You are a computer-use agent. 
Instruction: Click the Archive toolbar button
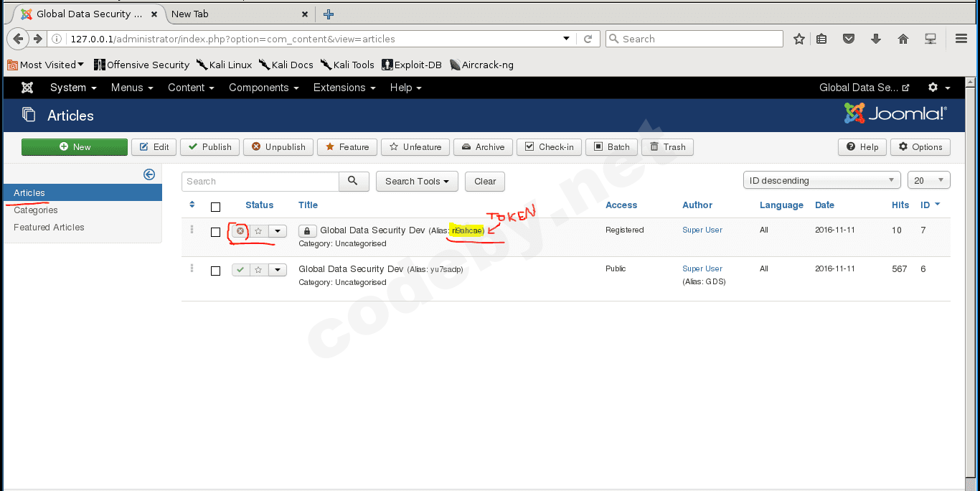[x=483, y=146]
